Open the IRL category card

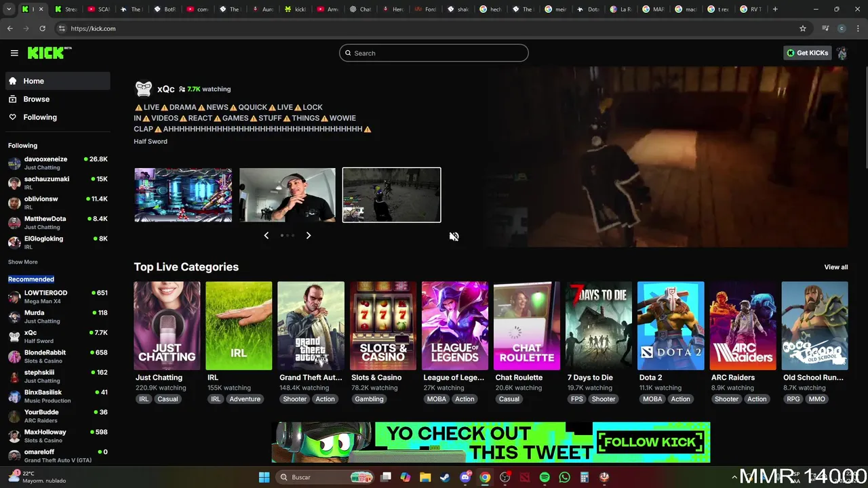point(239,326)
